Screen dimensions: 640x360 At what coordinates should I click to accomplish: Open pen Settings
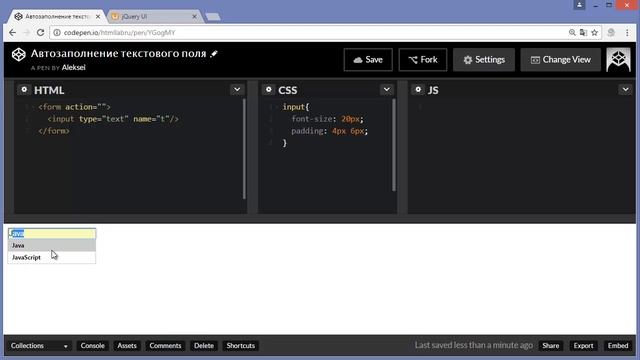click(484, 60)
